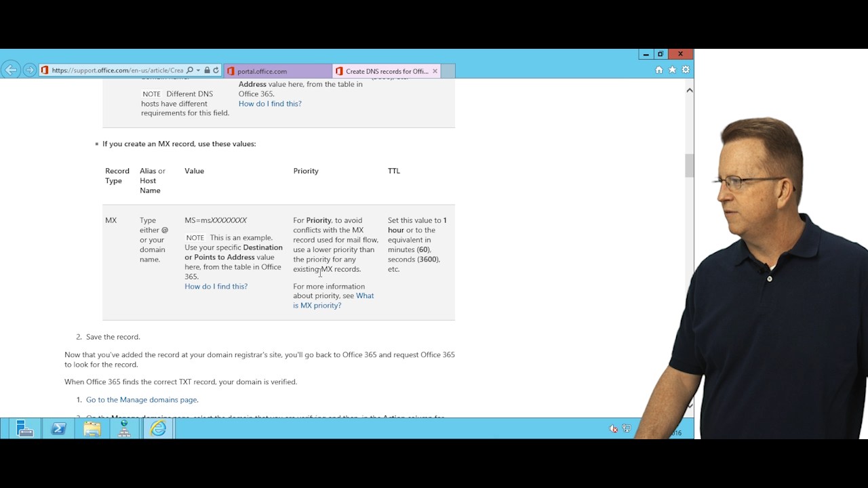Click the security lock icon in address bar
This screenshot has width=868, height=488.
(x=207, y=70)
